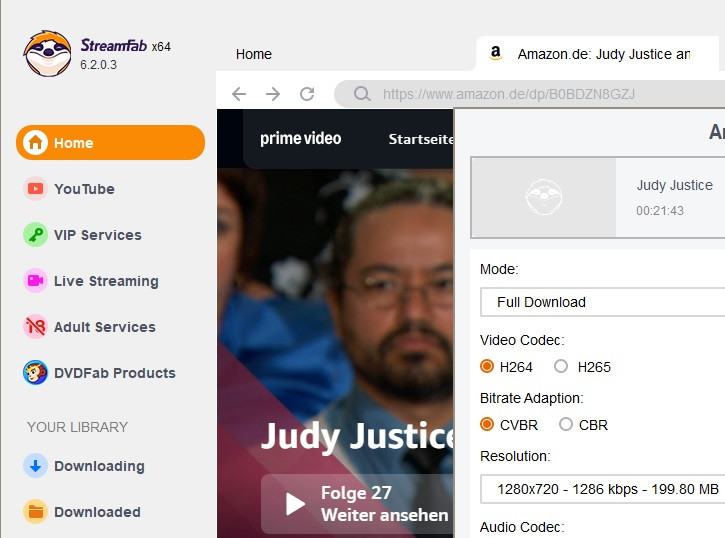This screenshot has width=725, height=538.
Task: Switch to the Home tab
Action: (x=254, y=54)
